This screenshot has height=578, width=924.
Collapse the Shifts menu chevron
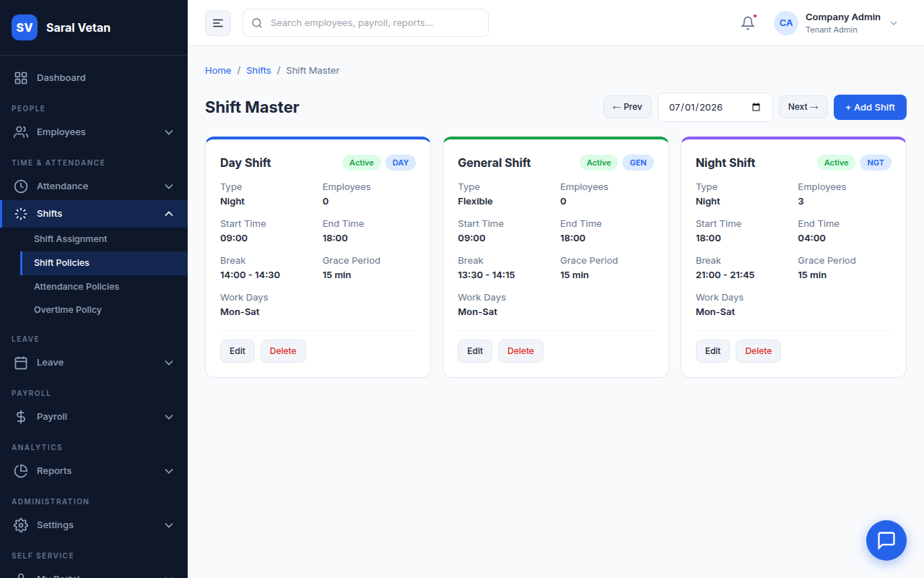point(169,214)
